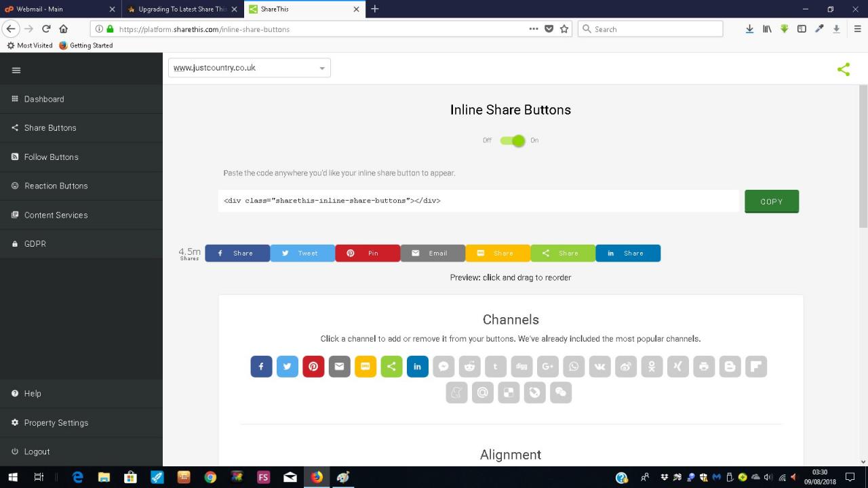This screenshot has width=868, height=488.
Task: Add the Messenger channel
Action: click(443, 367)
